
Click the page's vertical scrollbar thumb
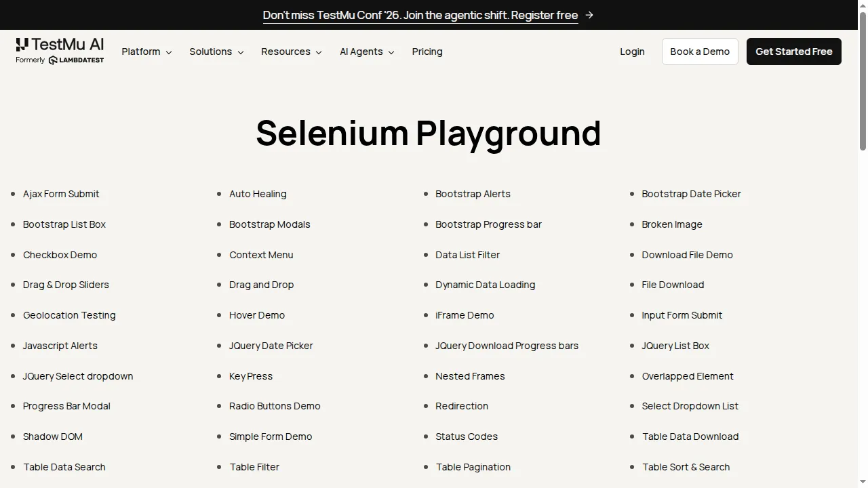click(863, 81)
